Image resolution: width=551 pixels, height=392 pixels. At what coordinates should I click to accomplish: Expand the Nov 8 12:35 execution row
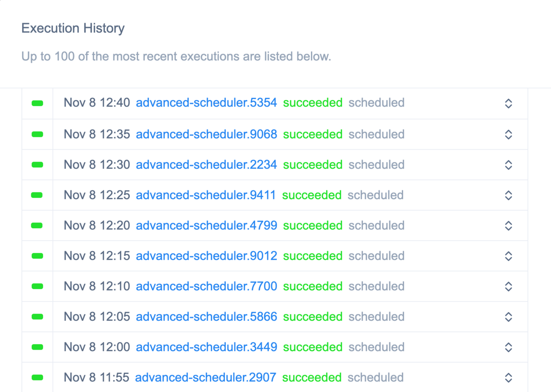click(508, 134)
